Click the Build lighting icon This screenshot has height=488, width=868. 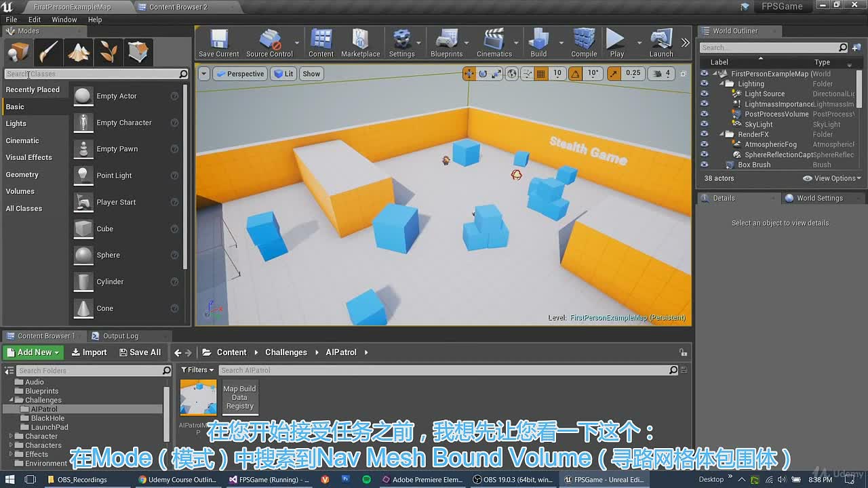click(538, 43)
